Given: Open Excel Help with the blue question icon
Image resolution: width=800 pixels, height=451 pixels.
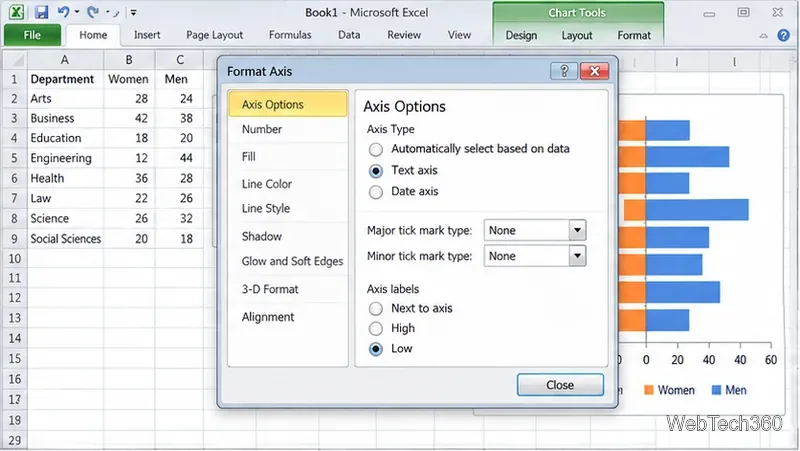Looking at the screenshot, I should [x=784, y=35].
